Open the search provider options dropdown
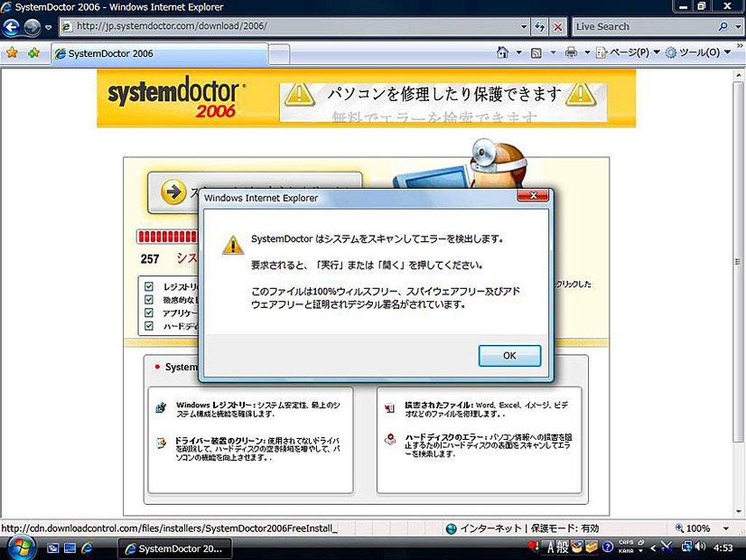Screen dimensions: 746x560 tap(738, 27)
